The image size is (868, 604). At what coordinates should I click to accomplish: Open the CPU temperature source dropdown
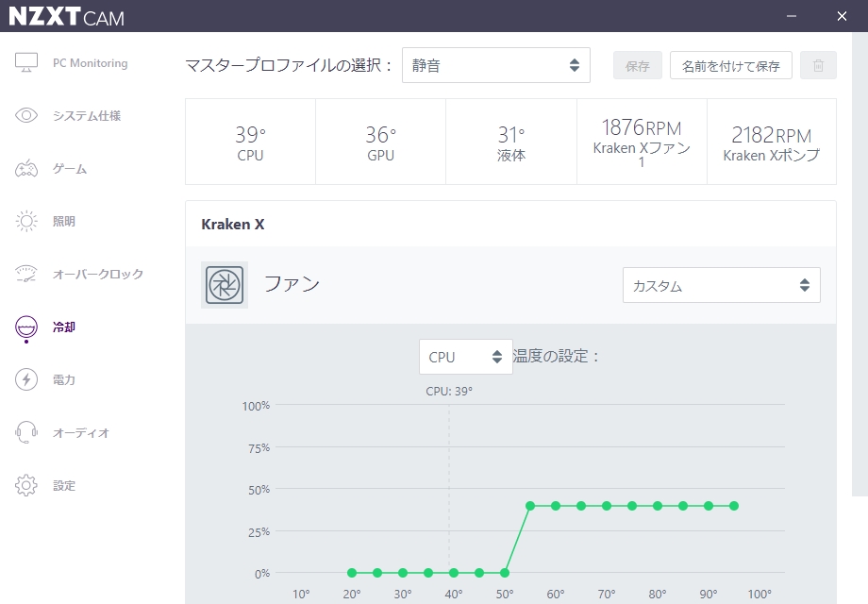pos(465,357)
